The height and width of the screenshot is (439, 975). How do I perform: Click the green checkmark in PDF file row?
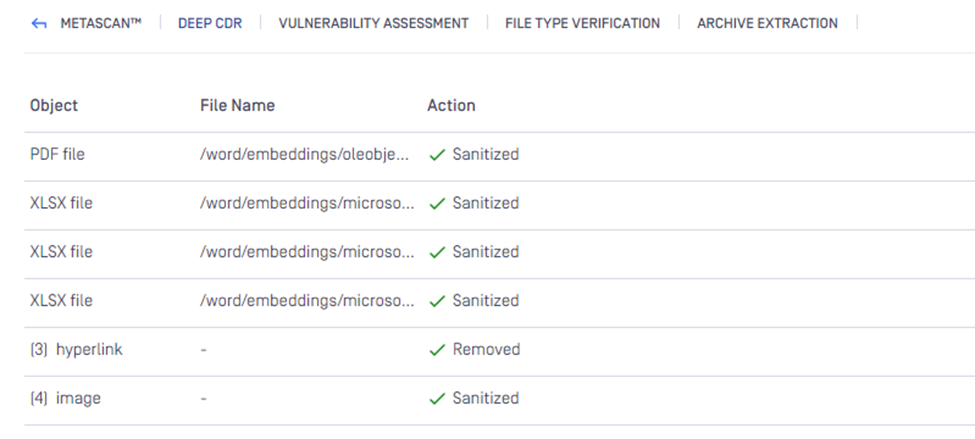click(437, 155)
